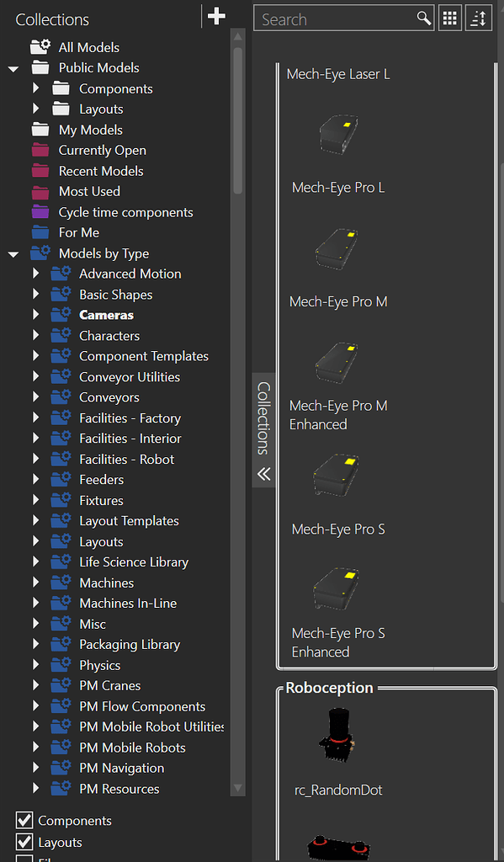Select PM Mobile Robots in the tree
This screenshot has height=862, width=504.
tap(132, 748)
